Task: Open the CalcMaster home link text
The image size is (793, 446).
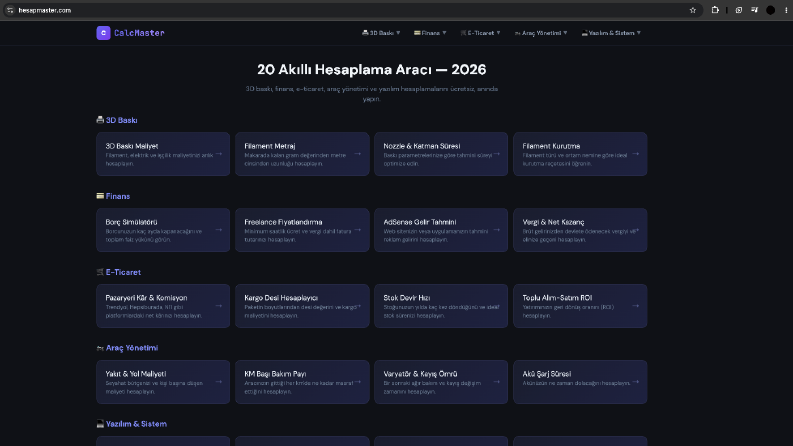Action: pyautogui.click(x=139, y=33)
